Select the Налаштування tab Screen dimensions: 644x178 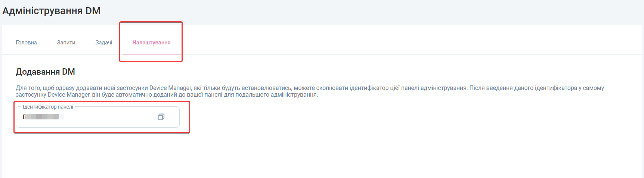[151, 43]
